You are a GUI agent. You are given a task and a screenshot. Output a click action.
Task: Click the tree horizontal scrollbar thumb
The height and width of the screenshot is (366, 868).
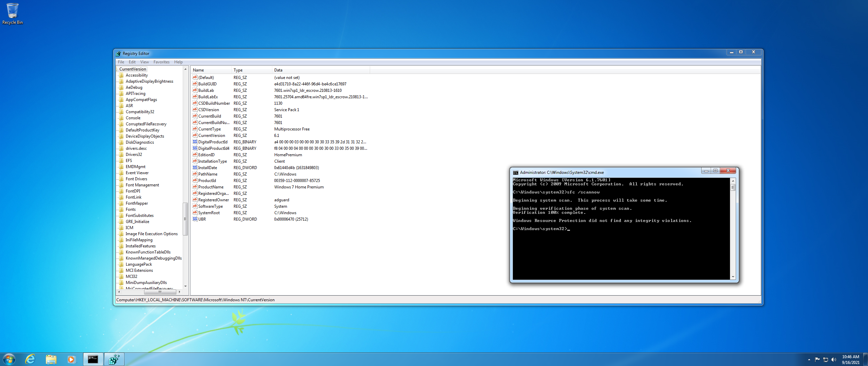pyautogui.click(x=160, y=292)
